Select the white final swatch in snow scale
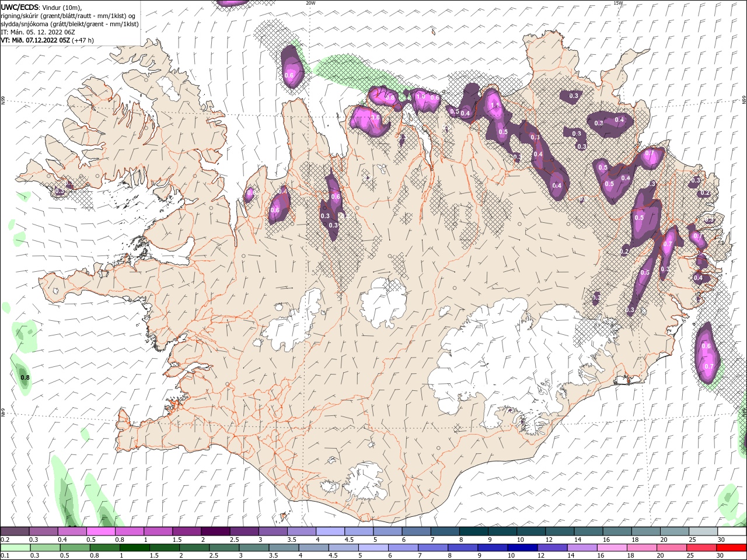 [732, 531]
